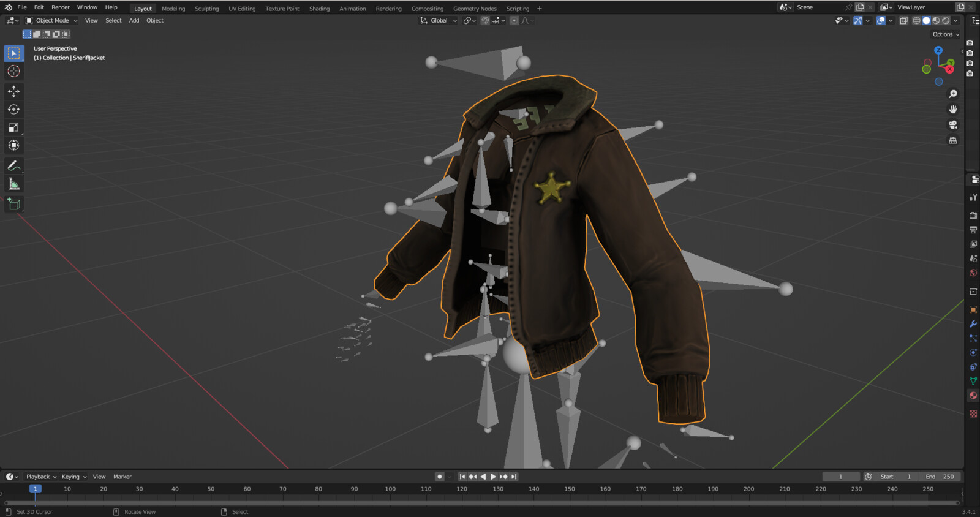Open the Scene properties tab
The image size is (980, 517).
click(x=973, y=258)
